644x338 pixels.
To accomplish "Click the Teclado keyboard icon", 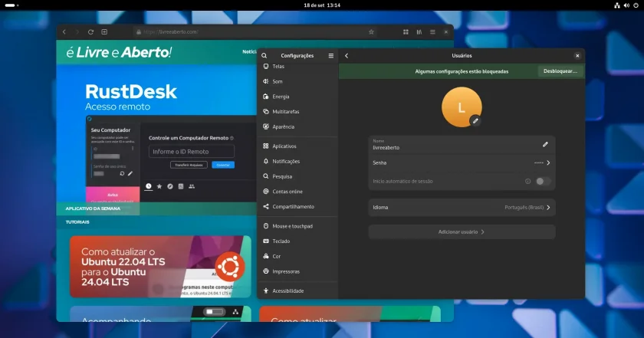I will pyautogui.click(x=266, y=241).
